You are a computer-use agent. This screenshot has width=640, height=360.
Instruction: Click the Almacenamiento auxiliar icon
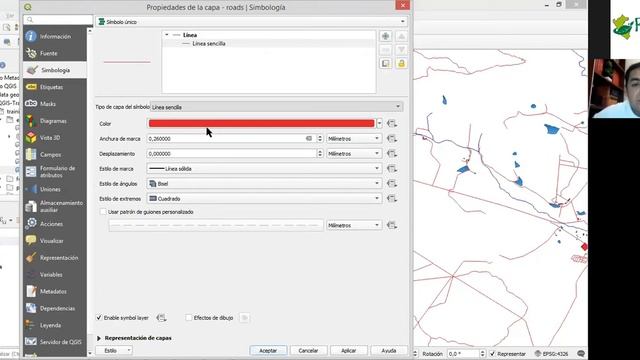pos(31,206)
